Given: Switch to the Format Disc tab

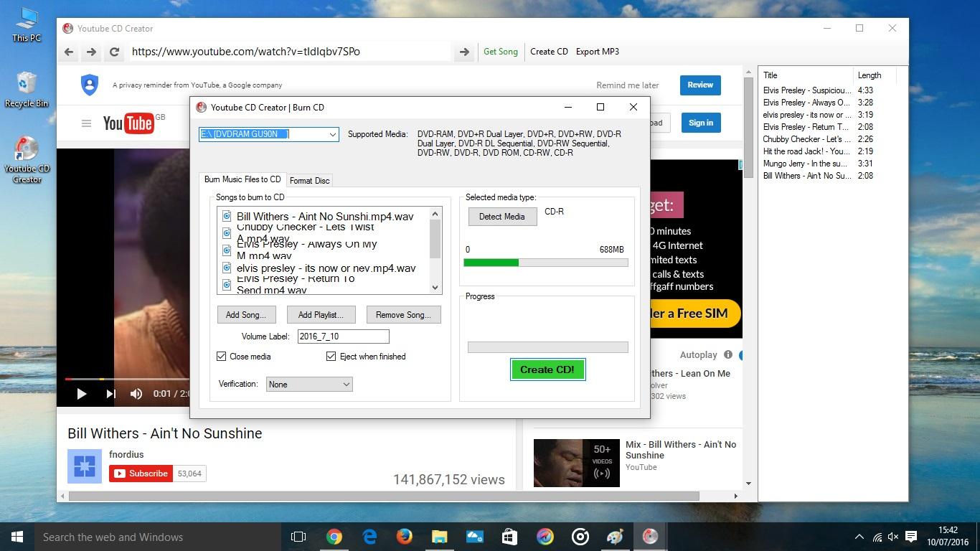Looking at the screenshot, I should pyautogui.click(x=310, y=181).
